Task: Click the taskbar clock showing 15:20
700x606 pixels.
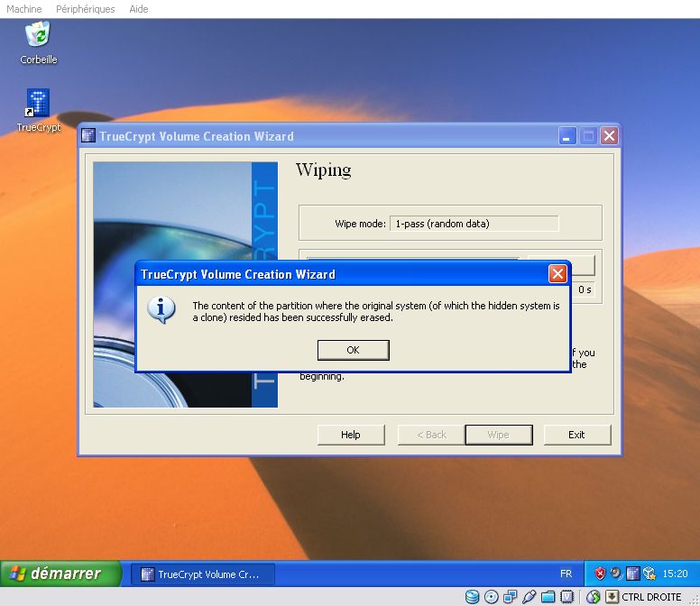Action: click(x=675, y=574)
